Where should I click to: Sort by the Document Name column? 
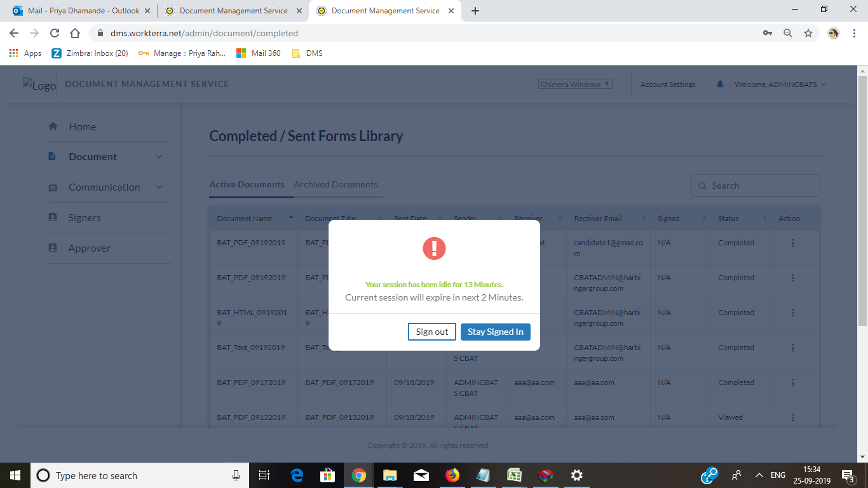click(x=255, y=219)
